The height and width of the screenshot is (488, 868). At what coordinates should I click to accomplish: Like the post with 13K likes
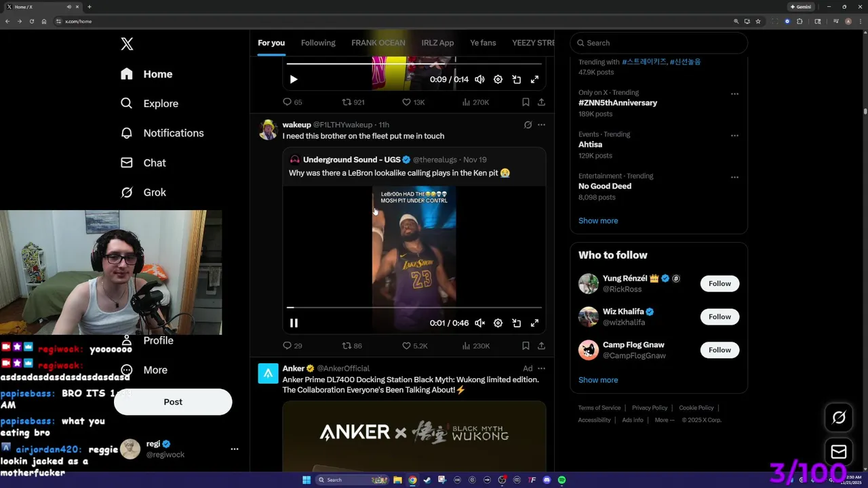pyautogui.click(x=413, y=102)
